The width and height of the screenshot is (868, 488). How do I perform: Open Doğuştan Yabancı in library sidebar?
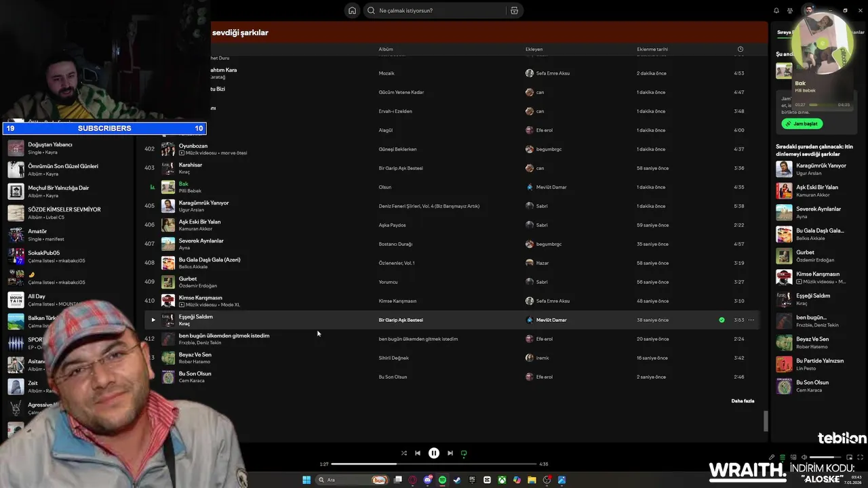tap(68, 148)
